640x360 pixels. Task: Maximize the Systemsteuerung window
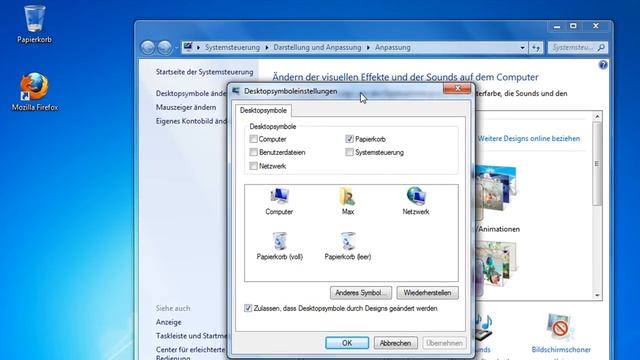click(573, 26)
